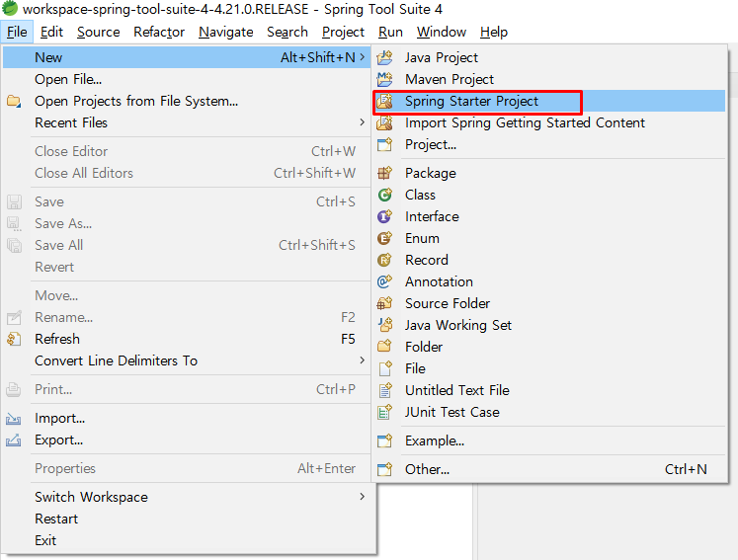
Task: Click the Record icon
Action: (384, 260)
